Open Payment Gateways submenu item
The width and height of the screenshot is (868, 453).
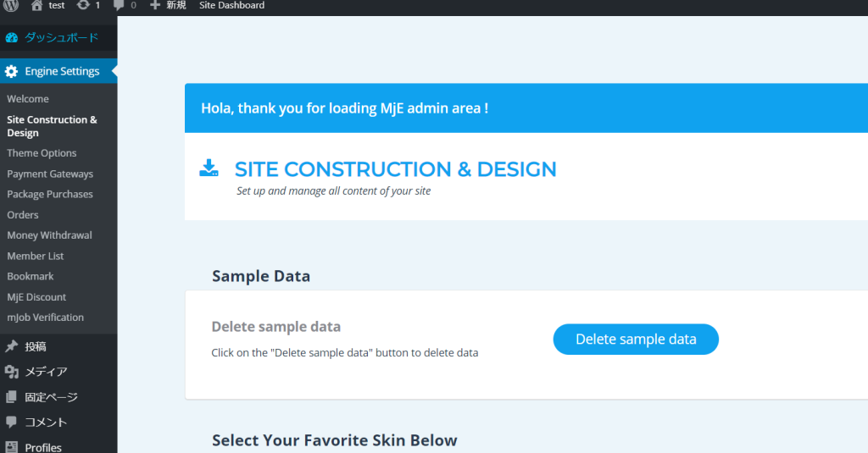pos(50,174)
